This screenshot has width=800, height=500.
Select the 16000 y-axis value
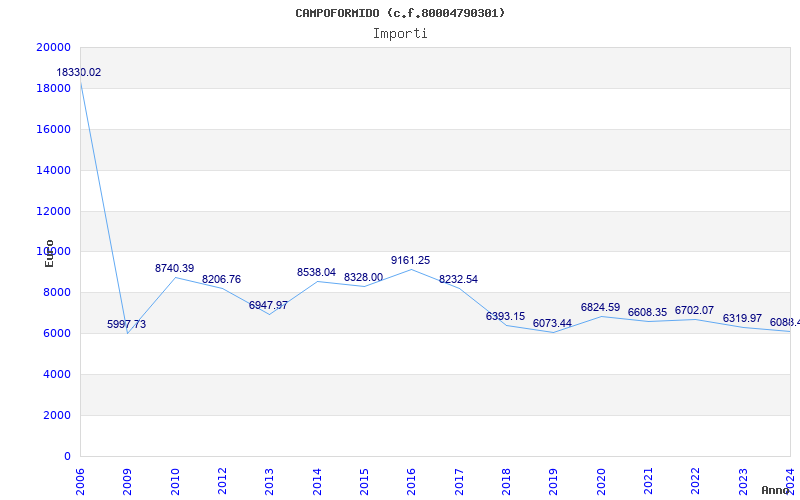54,129
